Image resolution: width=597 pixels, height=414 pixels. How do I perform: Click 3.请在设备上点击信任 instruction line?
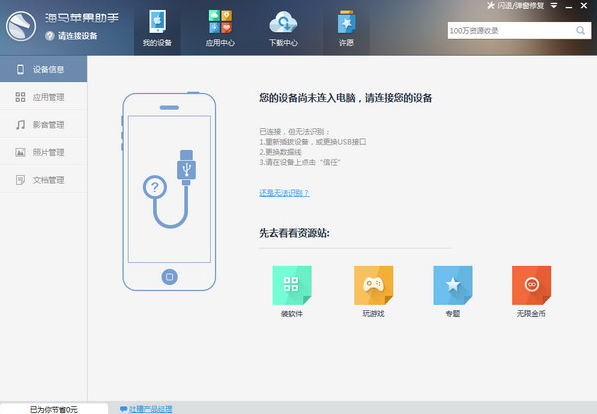pos(300,163)
